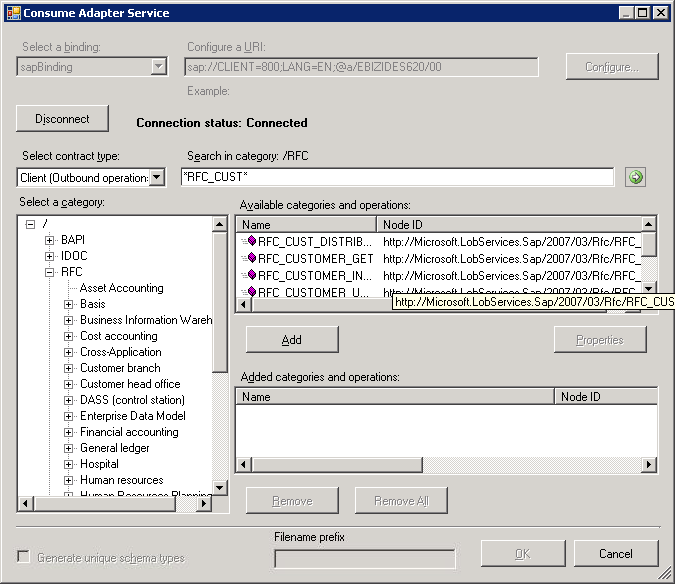Open the Select contract type dropdown
Viewport: 675px width, 584px height.
point(157,177)
